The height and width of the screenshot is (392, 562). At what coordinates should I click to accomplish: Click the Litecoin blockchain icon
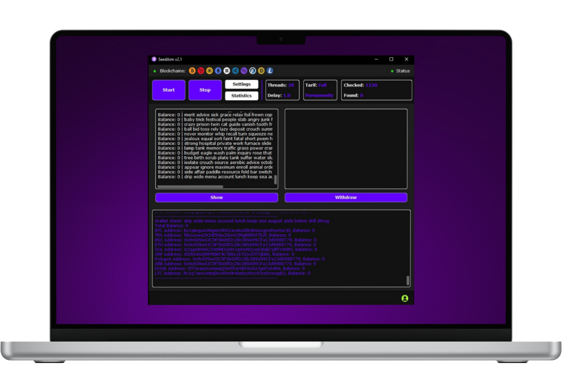(x=270, y=71)
